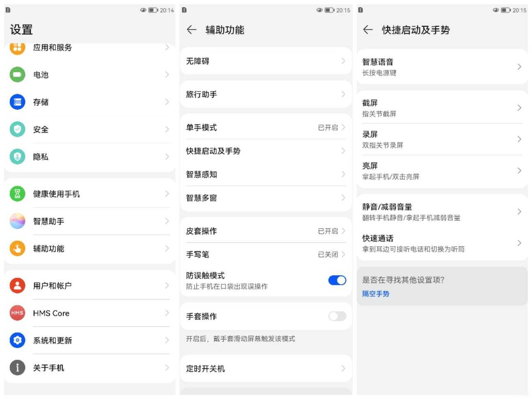Open the 隔空手势 link
Image resolution: width=532 pixels, height=399 pixels.
(376, 294)
